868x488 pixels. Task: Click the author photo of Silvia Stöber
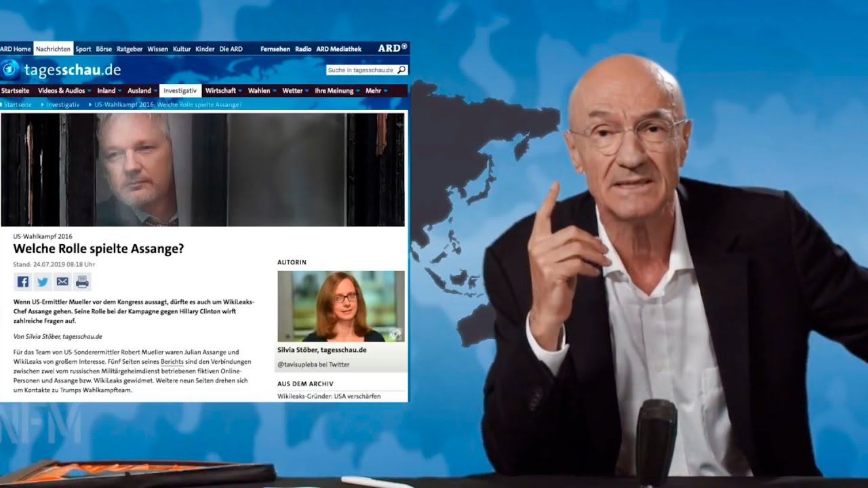(x=341, y=306)
